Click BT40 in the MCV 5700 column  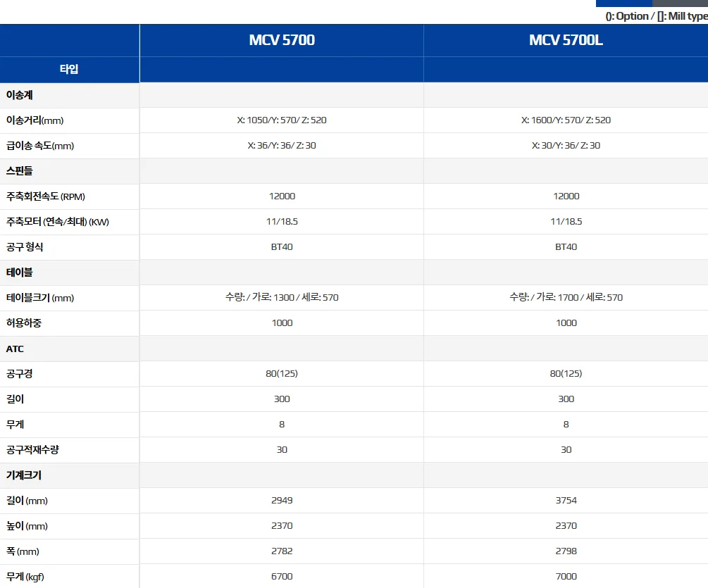point(282,247)
